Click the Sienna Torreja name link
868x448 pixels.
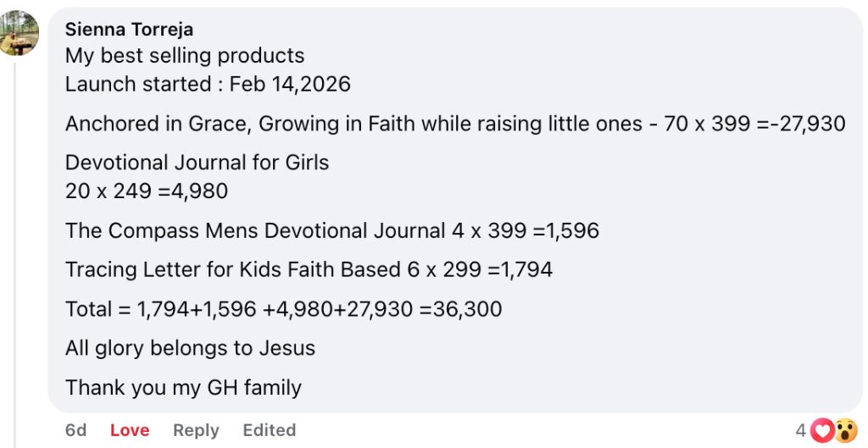[129, 30]
